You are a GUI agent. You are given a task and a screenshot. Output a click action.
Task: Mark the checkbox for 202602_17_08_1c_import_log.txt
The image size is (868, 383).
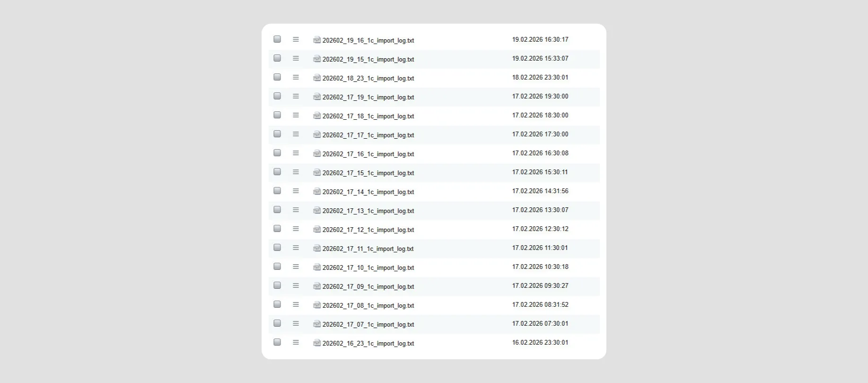click(277, 304)
